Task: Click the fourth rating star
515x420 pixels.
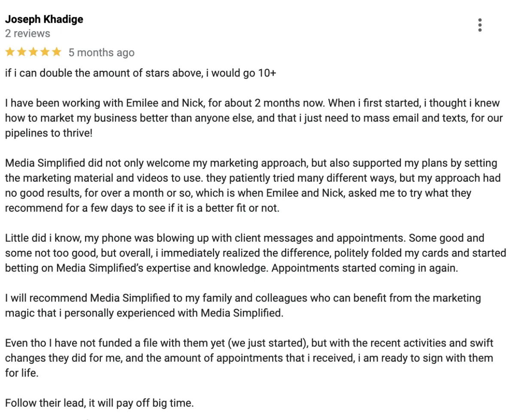Action: tap(45, 52)
